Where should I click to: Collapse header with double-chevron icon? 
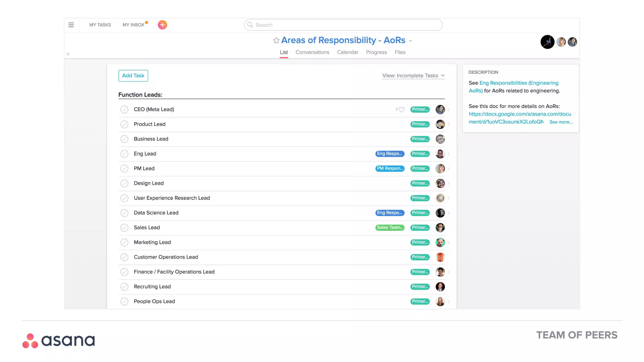tap(68, 54)
